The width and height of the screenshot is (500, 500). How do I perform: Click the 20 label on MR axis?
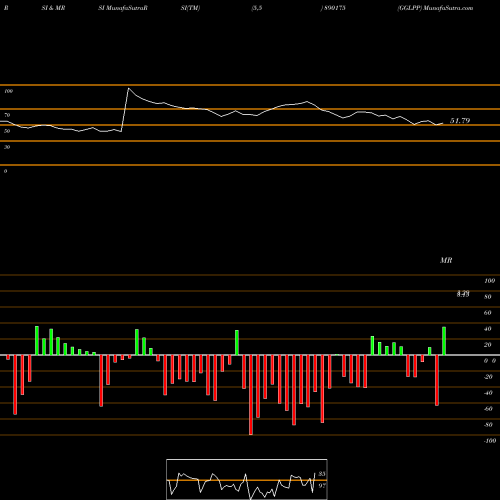488,345
